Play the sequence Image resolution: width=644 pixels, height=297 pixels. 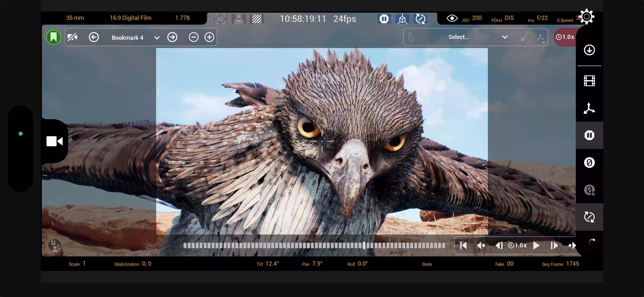point(536,245)
